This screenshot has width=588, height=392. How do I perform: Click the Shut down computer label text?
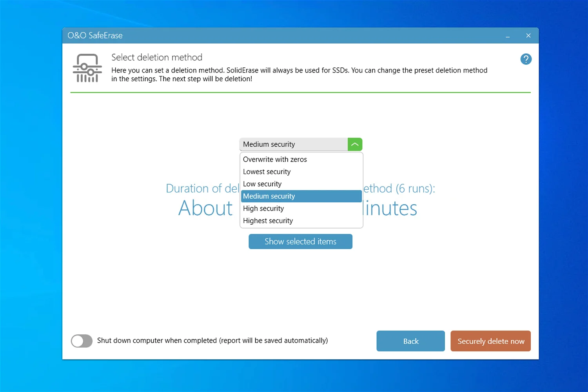[212, 341]
